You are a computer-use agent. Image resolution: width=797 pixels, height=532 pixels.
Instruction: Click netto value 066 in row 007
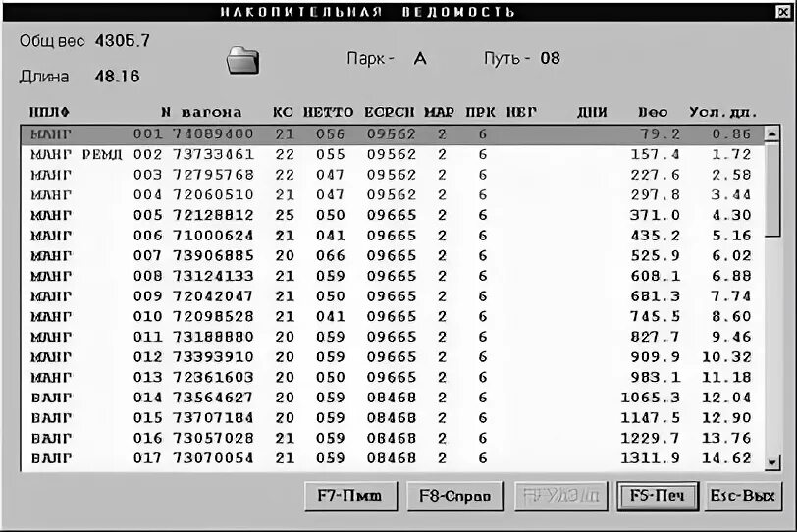(331, 255)
